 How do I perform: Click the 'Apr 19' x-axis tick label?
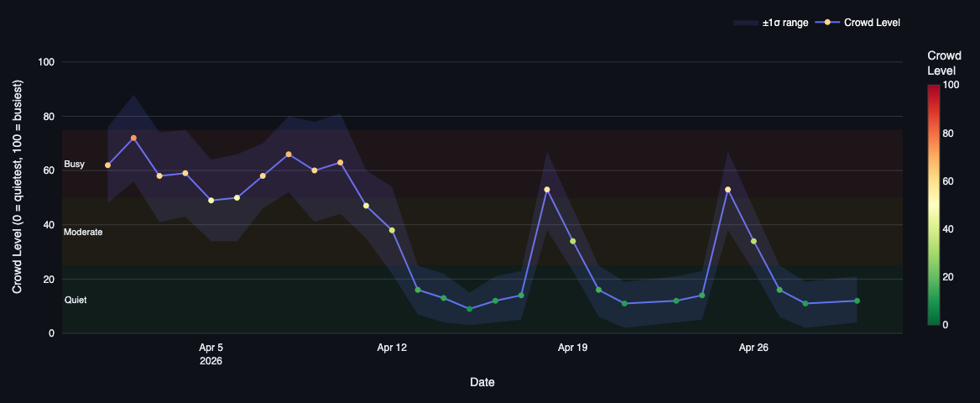[x=573, y=348]
